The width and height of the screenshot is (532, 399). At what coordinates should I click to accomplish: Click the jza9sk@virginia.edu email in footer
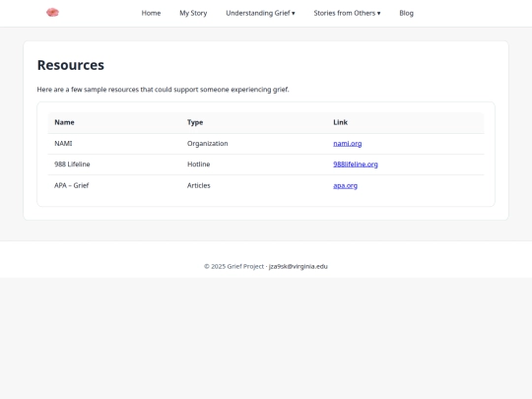pos(299,266)
